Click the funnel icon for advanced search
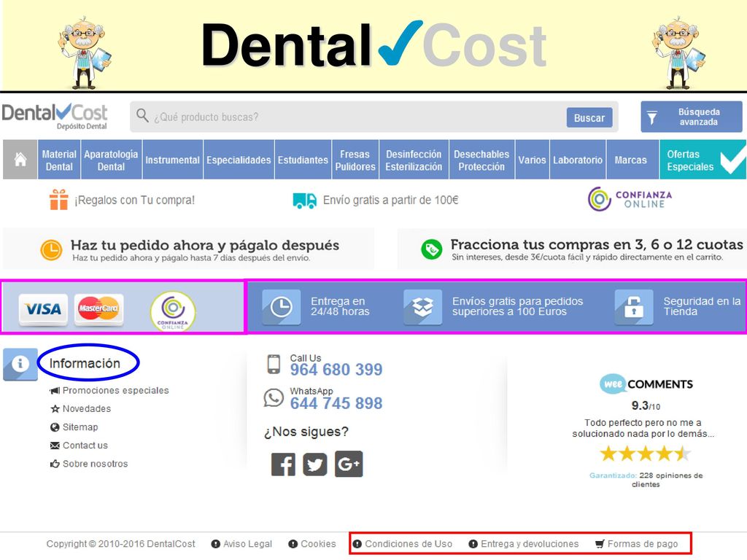747x560 pixels. 651,117
